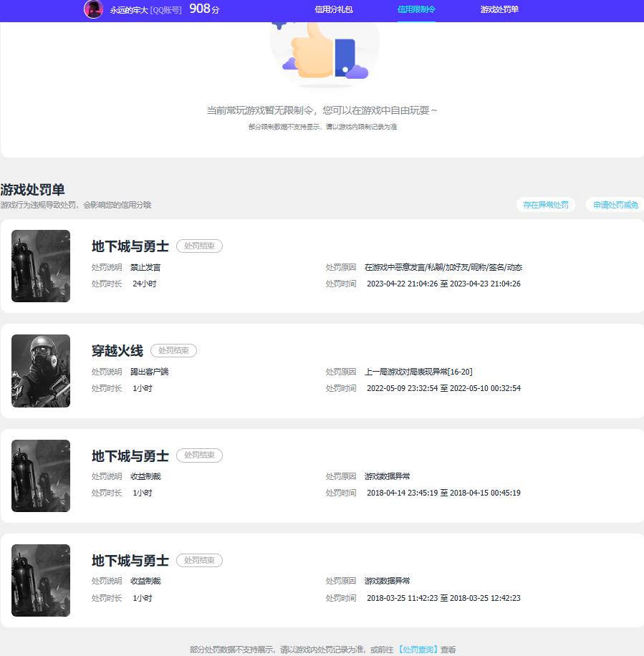Click the bottom 地下城与勇士 game icon
Viewport: 644px width, 656px height.
40,580
